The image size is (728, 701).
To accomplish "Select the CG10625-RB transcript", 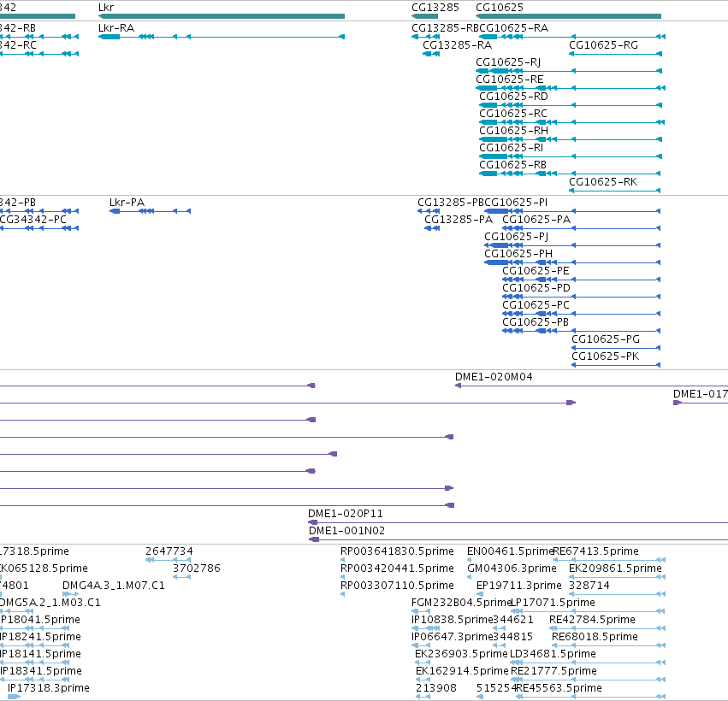I will (x=570, y=174).
